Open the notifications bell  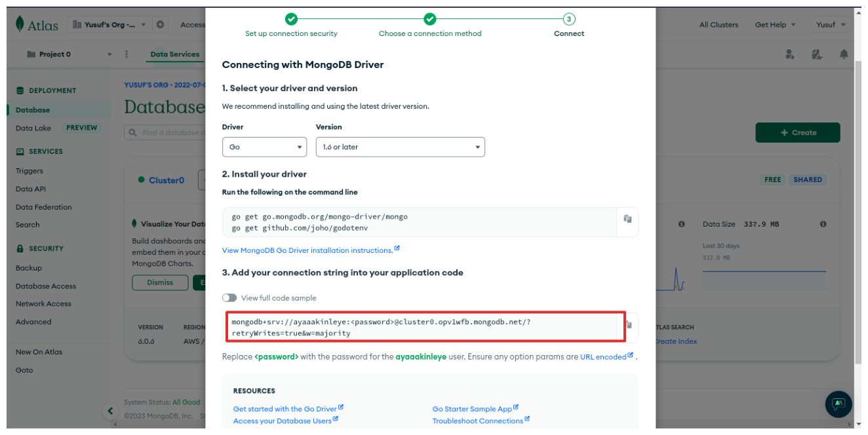coord(844,54)
